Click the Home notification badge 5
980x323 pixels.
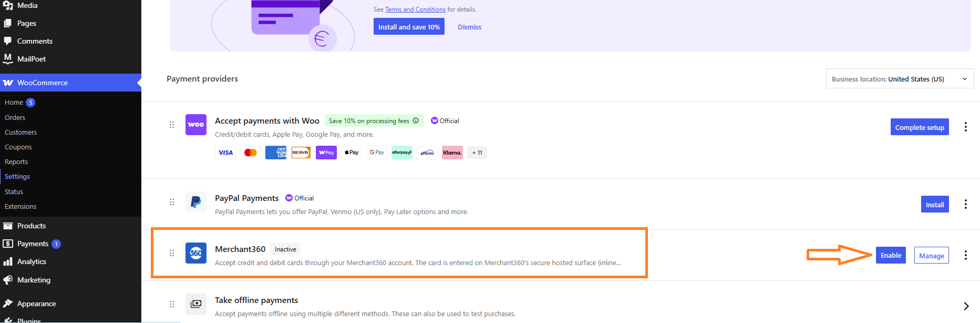pyautogui.click(x=30, y=103)
